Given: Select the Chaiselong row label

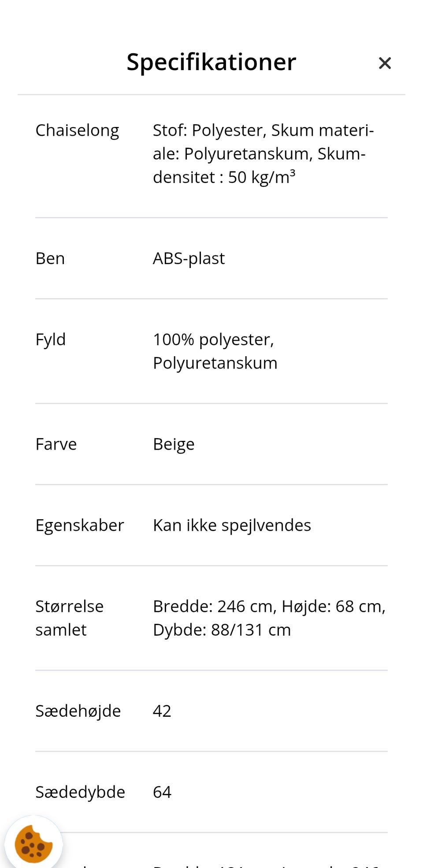Looking at the screenshot, I should pyautogui.click(x=77, y=130).
